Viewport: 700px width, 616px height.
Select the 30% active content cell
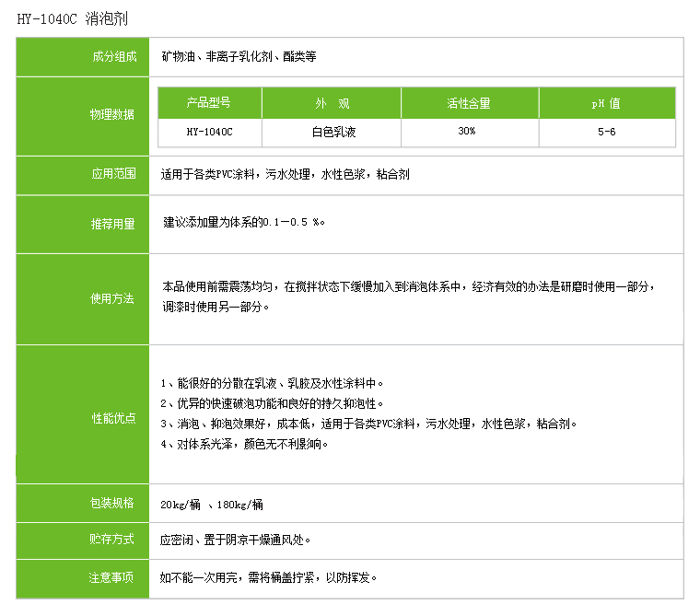coord(468,132)
